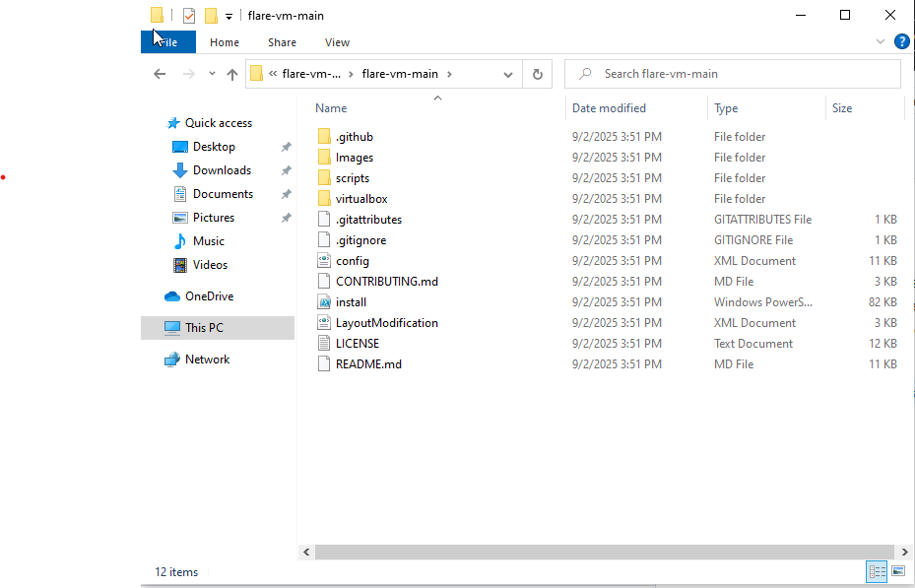Click the 82 KB size value

click(882, 302)
